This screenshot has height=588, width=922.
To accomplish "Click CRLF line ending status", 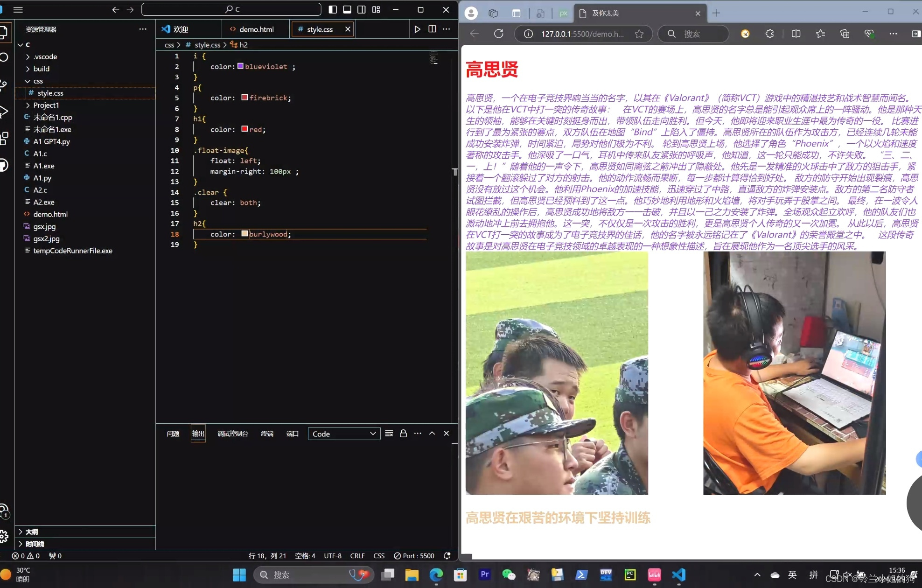I will tap(357, 556).
